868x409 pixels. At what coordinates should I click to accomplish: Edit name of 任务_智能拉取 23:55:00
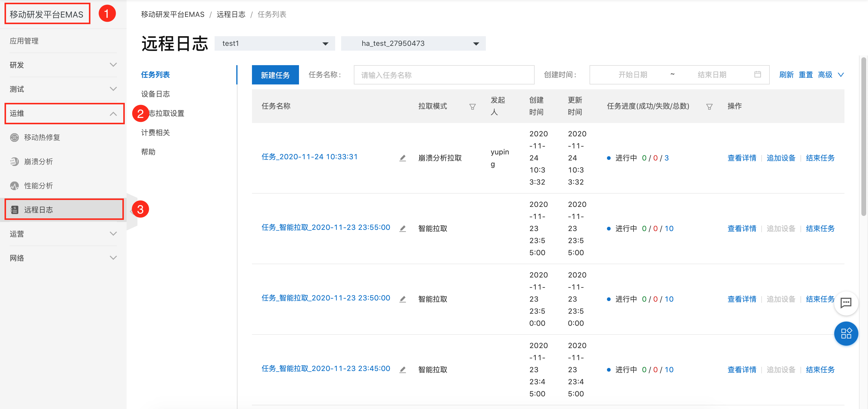[x=403, y=229]
